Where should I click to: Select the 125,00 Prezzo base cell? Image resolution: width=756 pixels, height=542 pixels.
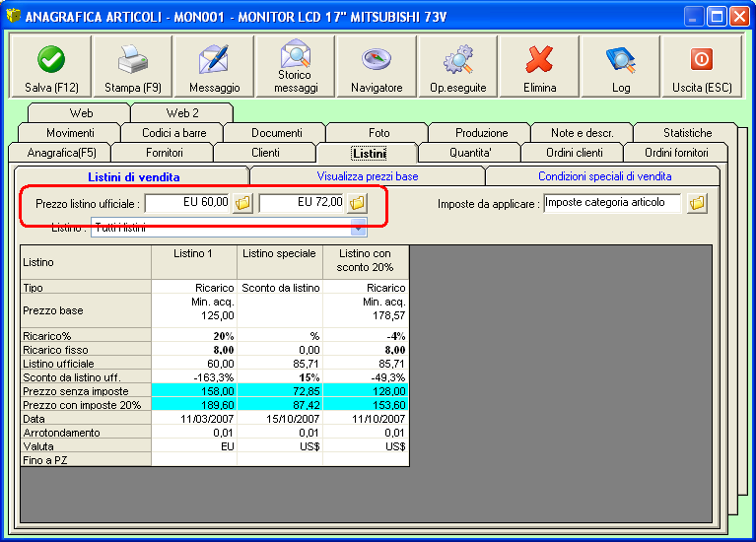194,310
